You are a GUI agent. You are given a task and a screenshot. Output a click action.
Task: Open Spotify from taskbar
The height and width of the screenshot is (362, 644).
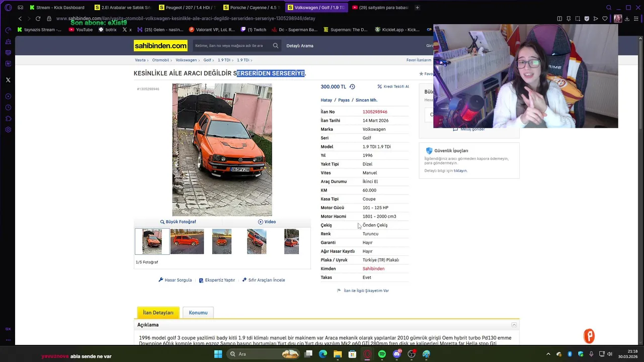click(x=382, y=354)
